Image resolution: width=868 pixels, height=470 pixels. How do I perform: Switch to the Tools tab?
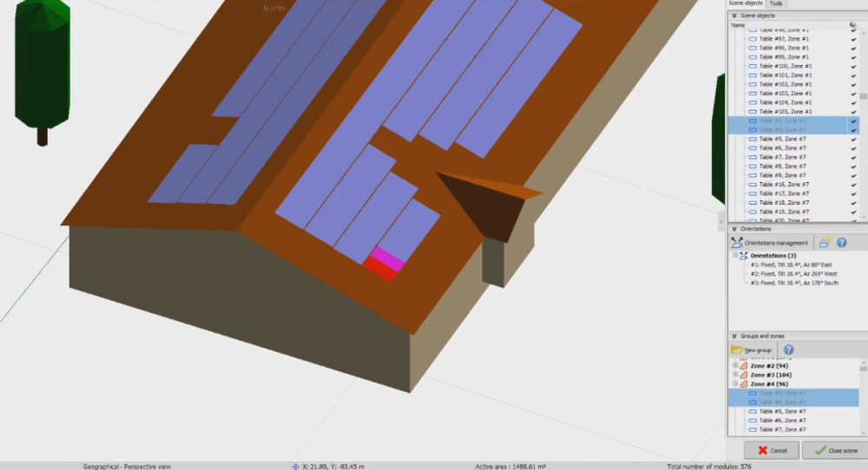pyautogui.click(x=776, y=3)
